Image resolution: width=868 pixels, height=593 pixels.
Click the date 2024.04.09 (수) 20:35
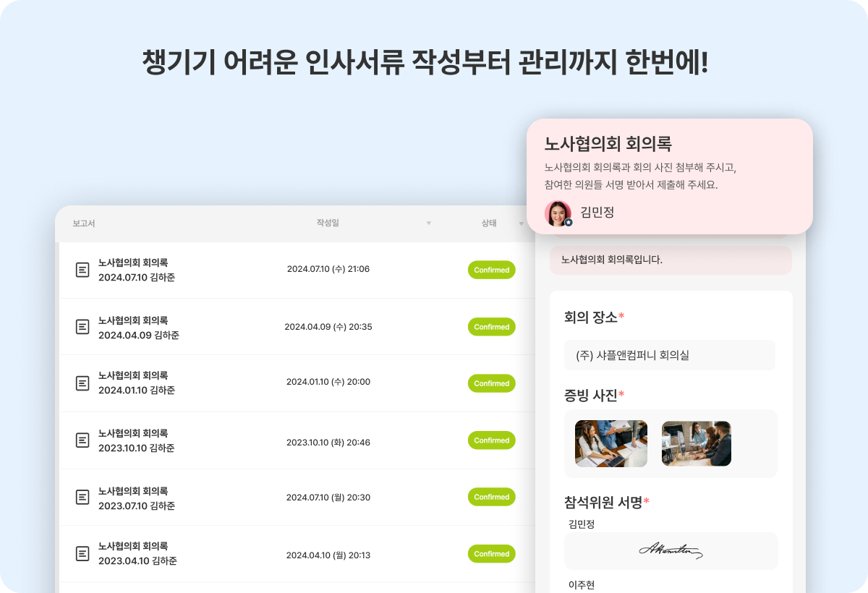coord(328,326)
